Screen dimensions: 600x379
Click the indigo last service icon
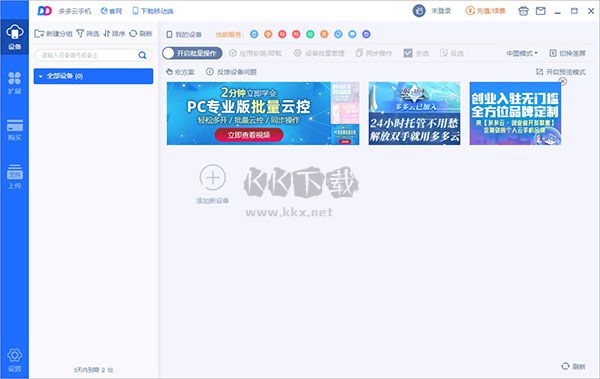coord(366,34)
